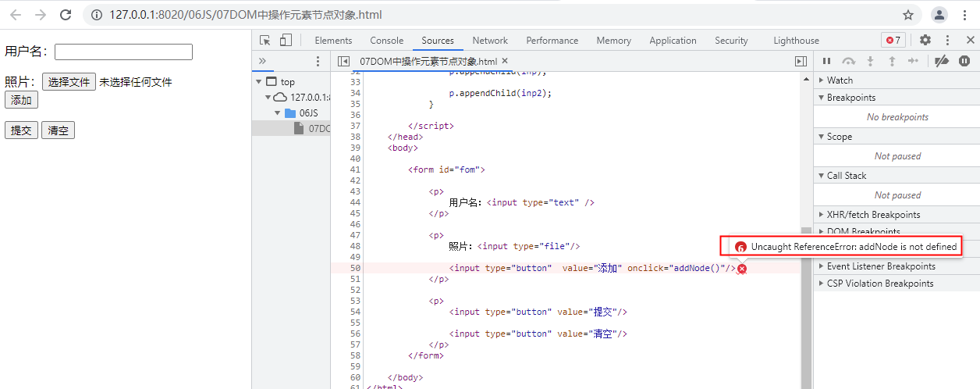Click the browser address bar URL
The width and height of the screenshot is (980, 389).
click(x=246, y=15)
